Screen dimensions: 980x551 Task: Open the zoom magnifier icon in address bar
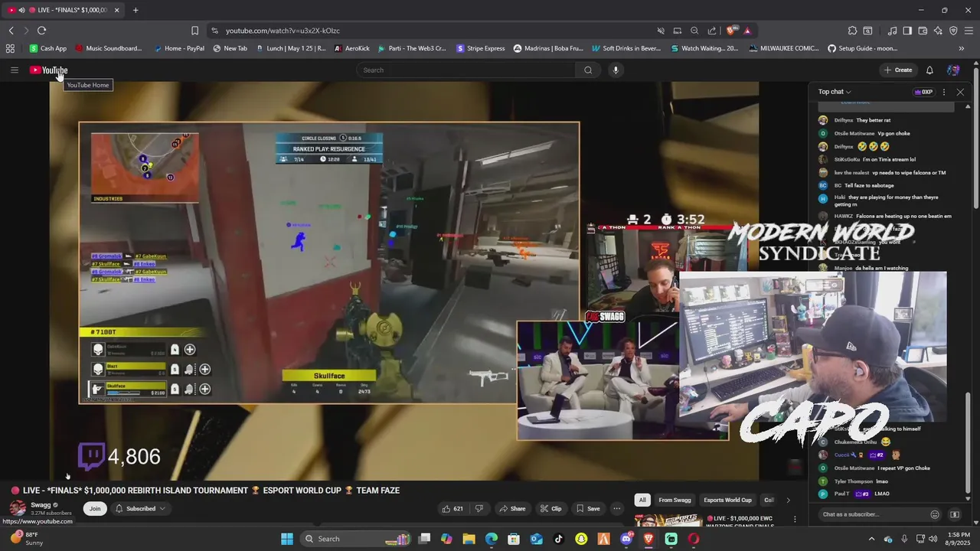[x=694, y=31]
